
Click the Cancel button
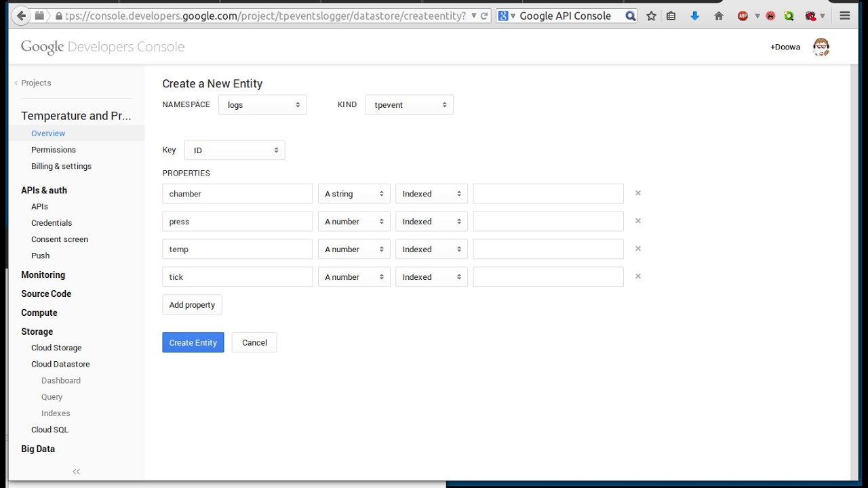pos(254,342)
